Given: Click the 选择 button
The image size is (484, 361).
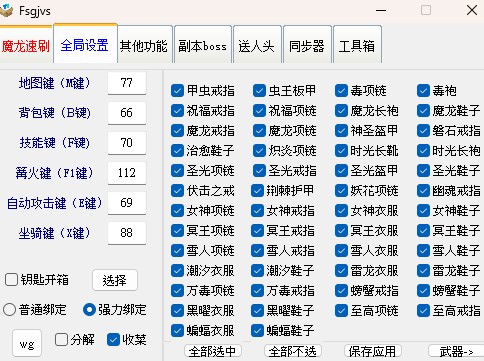Looking at the screenshot, I should pyautogui.click(x=115, y=280).
